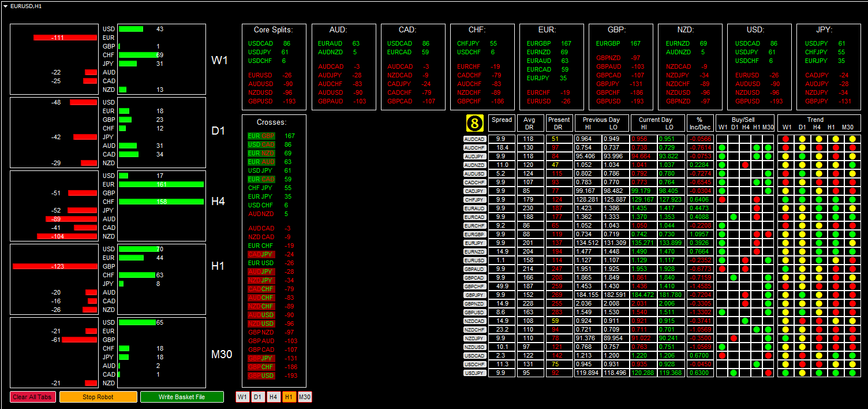The width and height of the screenshot is (868, 409).
Task: Click the CADJPY pair button
Action: (x=474, y=191)
